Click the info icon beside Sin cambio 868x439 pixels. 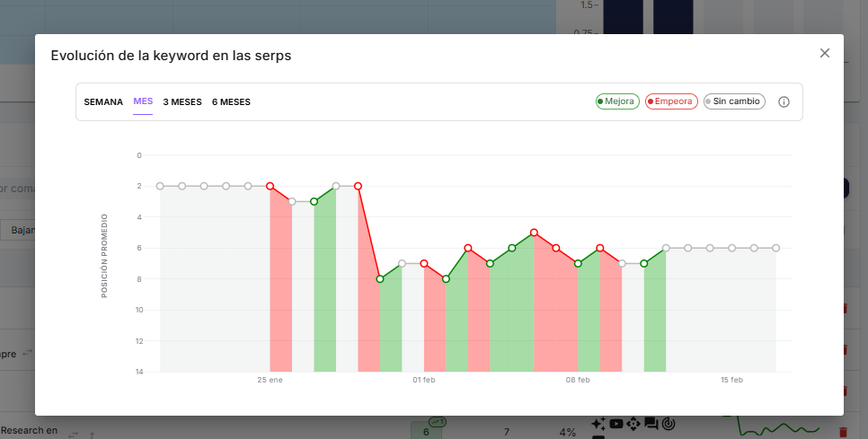pyautogui.click(x=784, y=102)
